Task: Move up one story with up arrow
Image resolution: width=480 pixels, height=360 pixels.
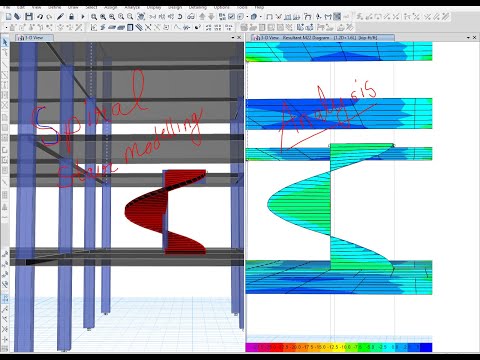Action: pyautogui.click(x=202, y=16)
